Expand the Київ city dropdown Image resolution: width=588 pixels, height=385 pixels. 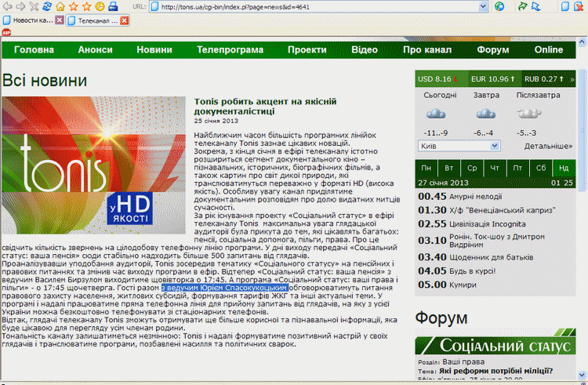pos(495,146)
